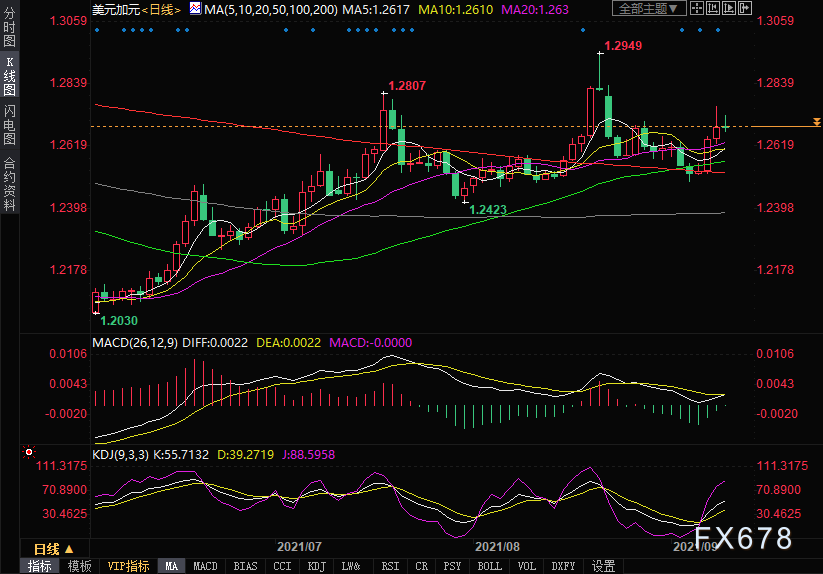Select the 模板 tab

[79, 566]
